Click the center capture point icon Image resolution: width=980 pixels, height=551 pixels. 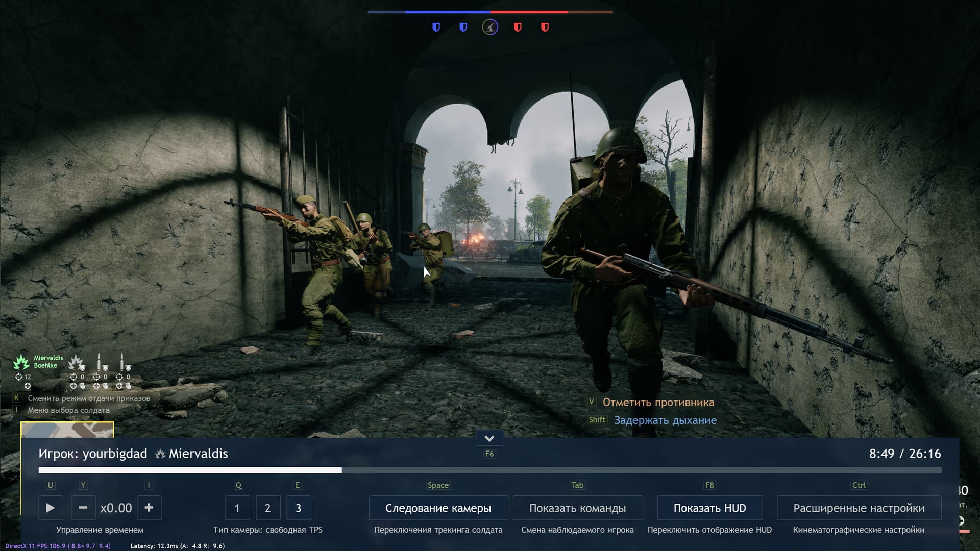(x=490, y=27)
